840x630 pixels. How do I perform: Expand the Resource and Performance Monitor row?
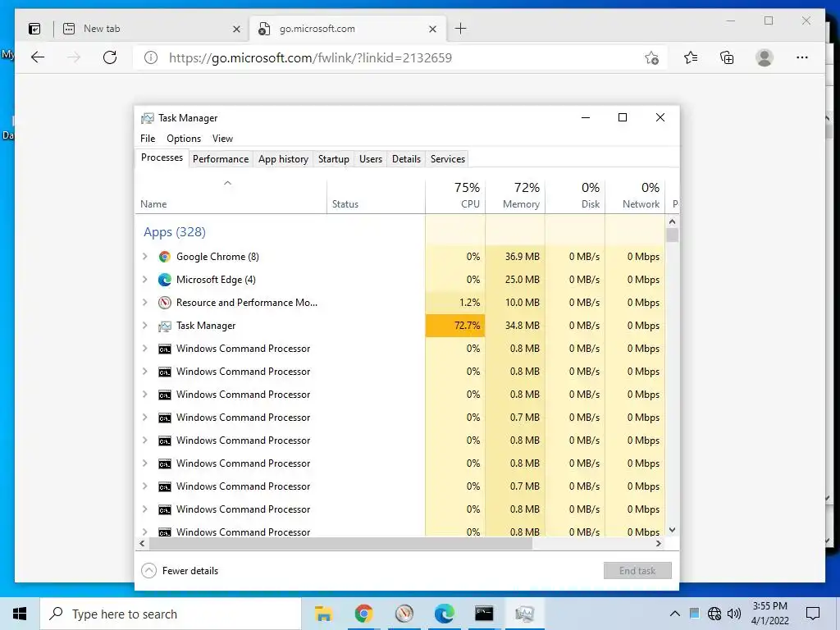coord(144,303)
